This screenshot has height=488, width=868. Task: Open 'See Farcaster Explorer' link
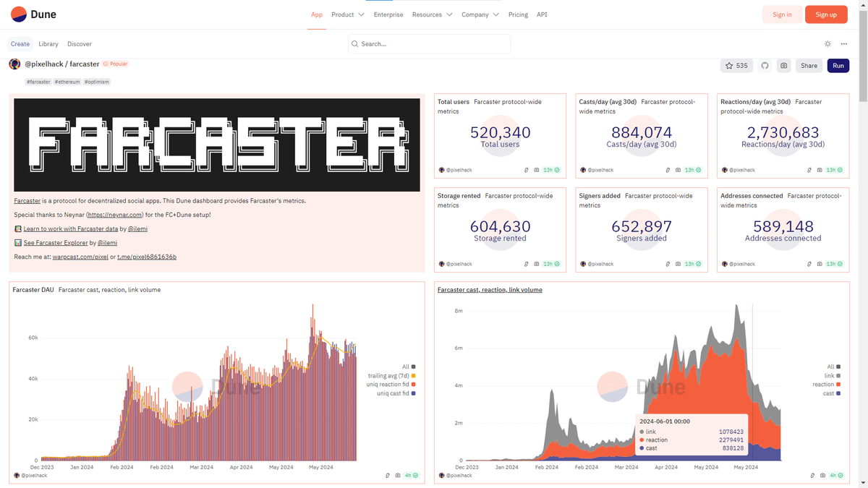tap(55, 243)
